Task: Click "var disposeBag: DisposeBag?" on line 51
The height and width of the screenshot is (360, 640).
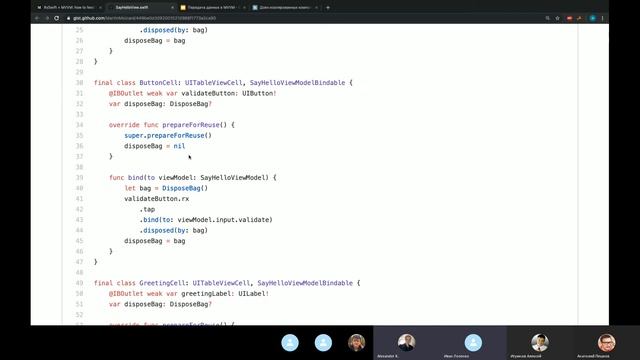Action: coord(160,304)
